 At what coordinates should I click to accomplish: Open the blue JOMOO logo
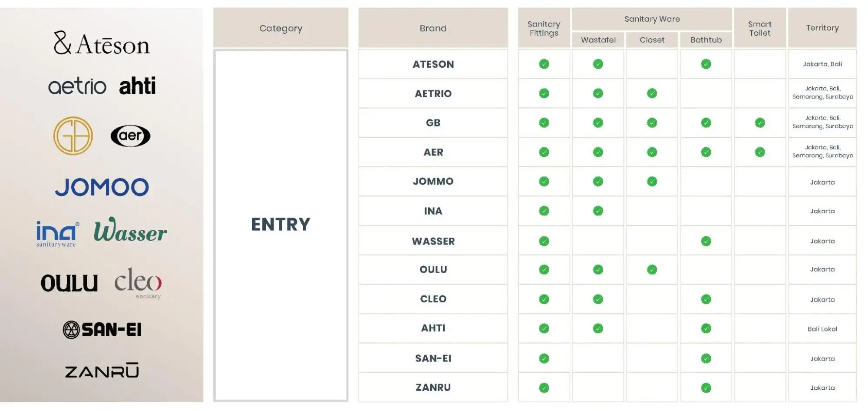tap(102, 187)
